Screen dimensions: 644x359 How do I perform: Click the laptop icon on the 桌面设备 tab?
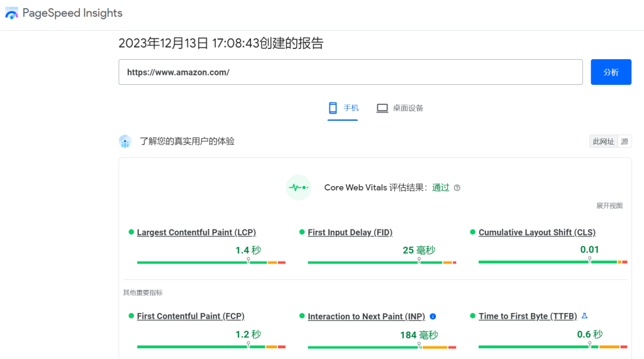tap(382, 108)
